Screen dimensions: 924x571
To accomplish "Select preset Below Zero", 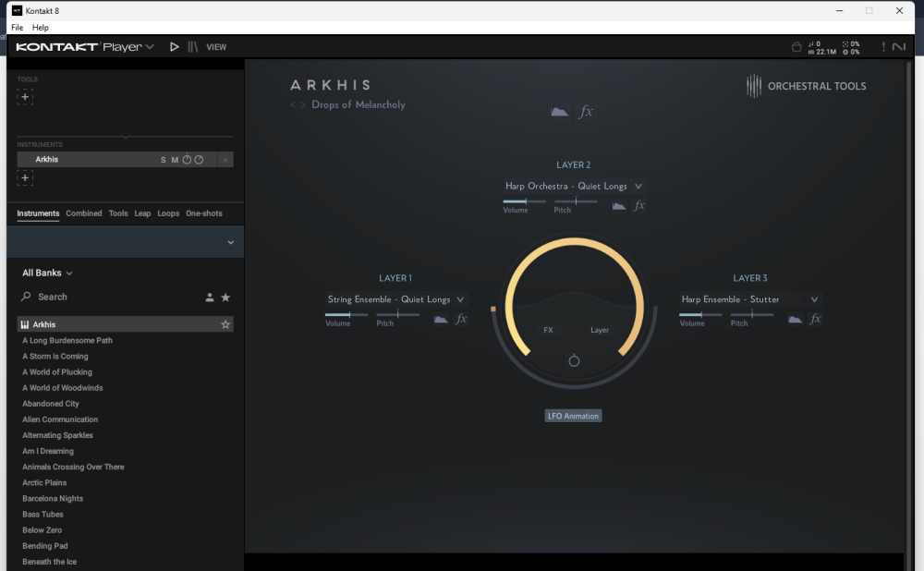I will [42, 530].
